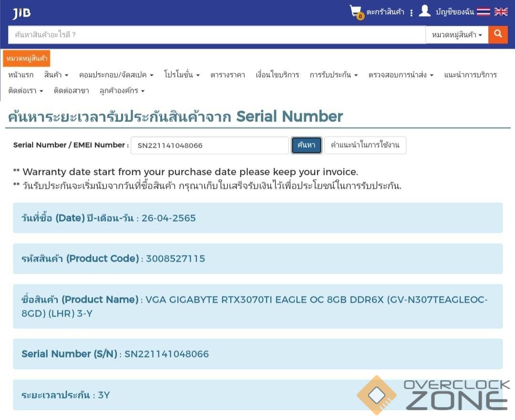Switch language with the Thai flag
This screenshot has width=515, height=420.
[x=483, y=12]
